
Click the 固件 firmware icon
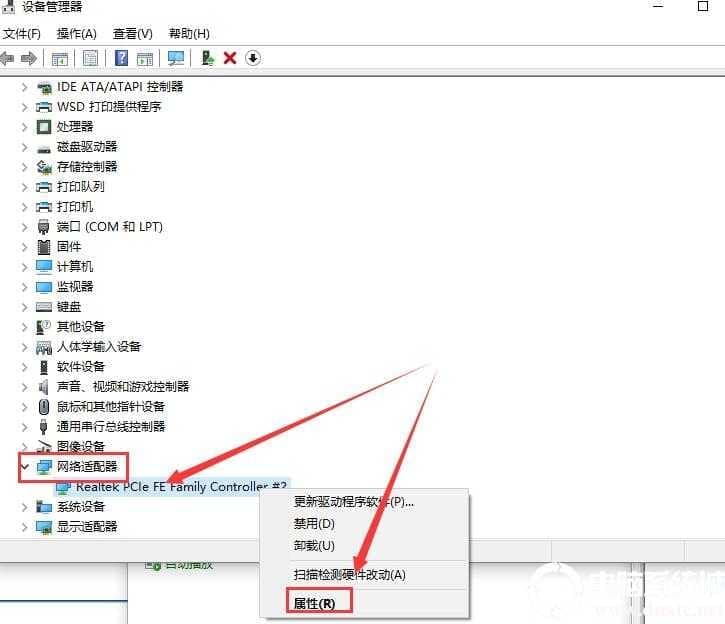[43, 247]
